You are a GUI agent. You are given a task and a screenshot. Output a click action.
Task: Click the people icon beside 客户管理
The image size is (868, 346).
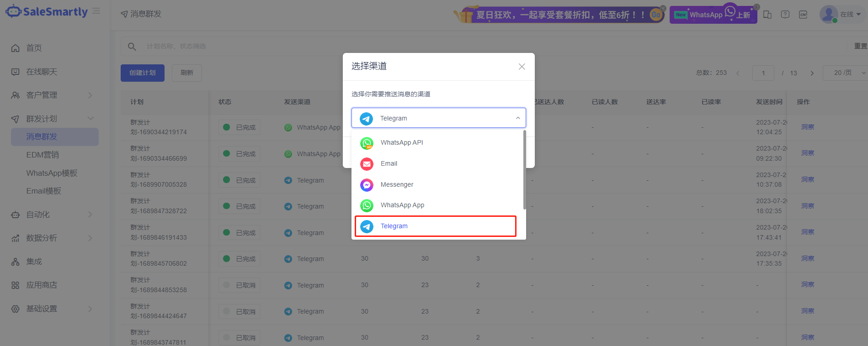[16, 95]
